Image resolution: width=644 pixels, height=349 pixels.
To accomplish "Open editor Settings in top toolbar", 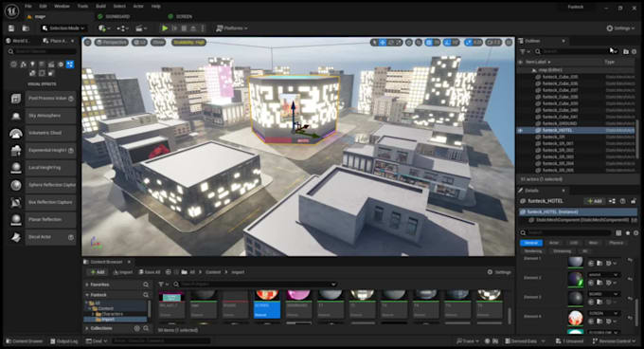I will pos(620,28).
